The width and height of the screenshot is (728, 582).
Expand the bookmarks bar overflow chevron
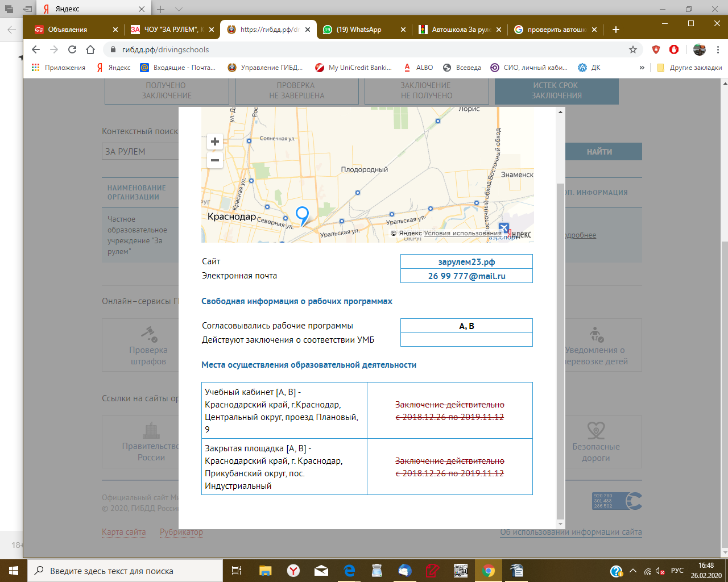(x=642, y=68)
